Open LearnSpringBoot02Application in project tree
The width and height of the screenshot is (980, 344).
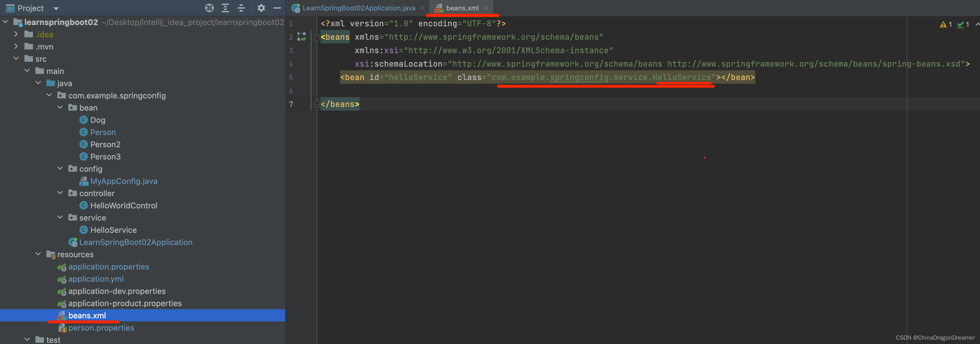click(x=136, y=242)
